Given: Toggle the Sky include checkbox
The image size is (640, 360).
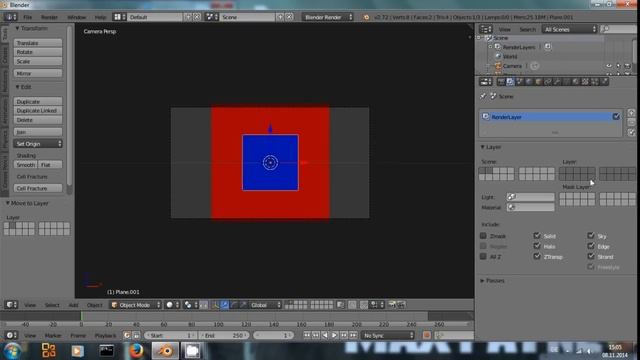Looking at the screenshot, I should [591, 236].
